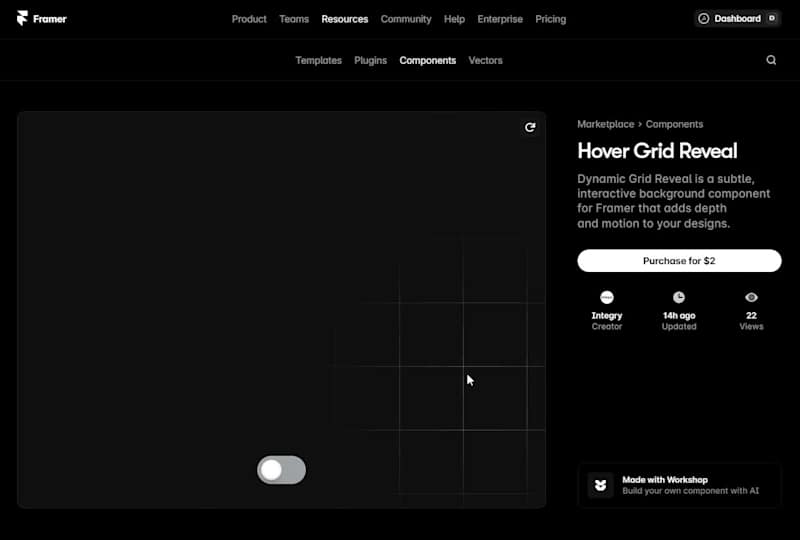
Task: Switch to the Plugins tab
Action: click(x=370, y=60)
